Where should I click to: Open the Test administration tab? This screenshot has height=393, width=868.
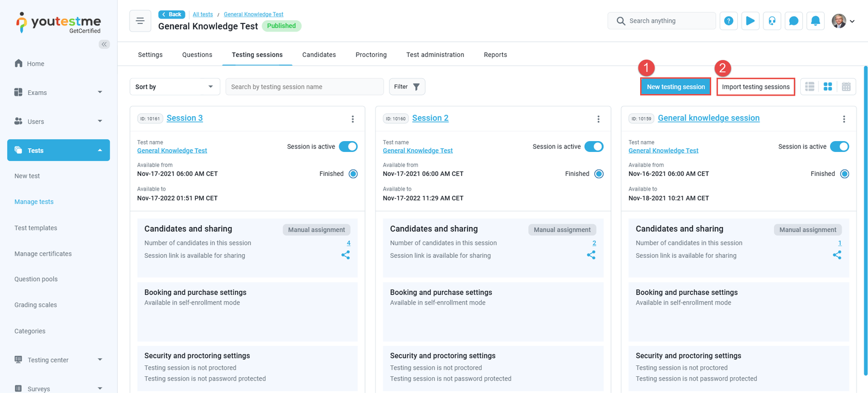(x=435, y=55)
